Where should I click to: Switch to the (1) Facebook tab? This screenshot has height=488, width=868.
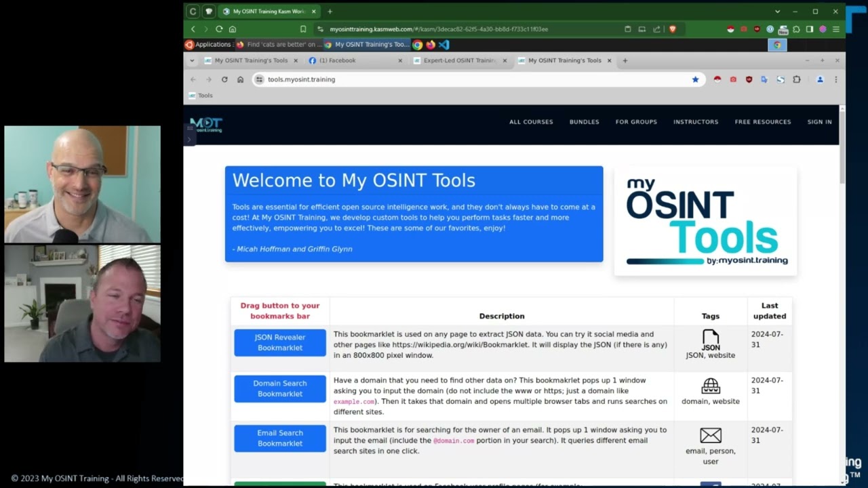(x=355, y=60)
